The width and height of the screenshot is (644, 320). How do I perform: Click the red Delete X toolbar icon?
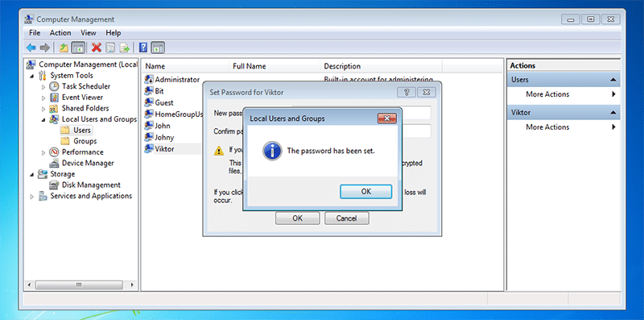coord(97,48)
